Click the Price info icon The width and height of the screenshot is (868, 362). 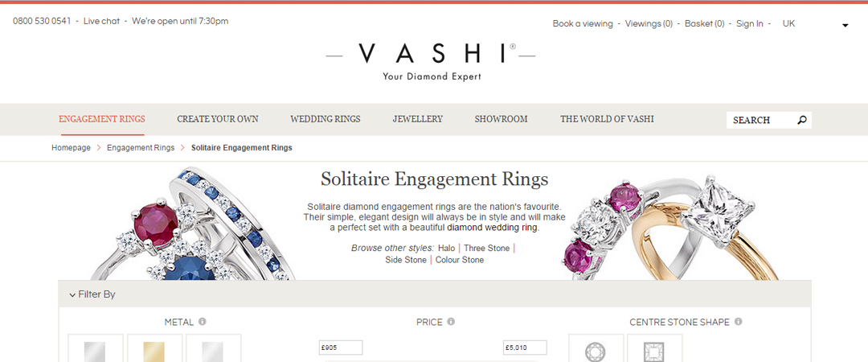(451, 322)
